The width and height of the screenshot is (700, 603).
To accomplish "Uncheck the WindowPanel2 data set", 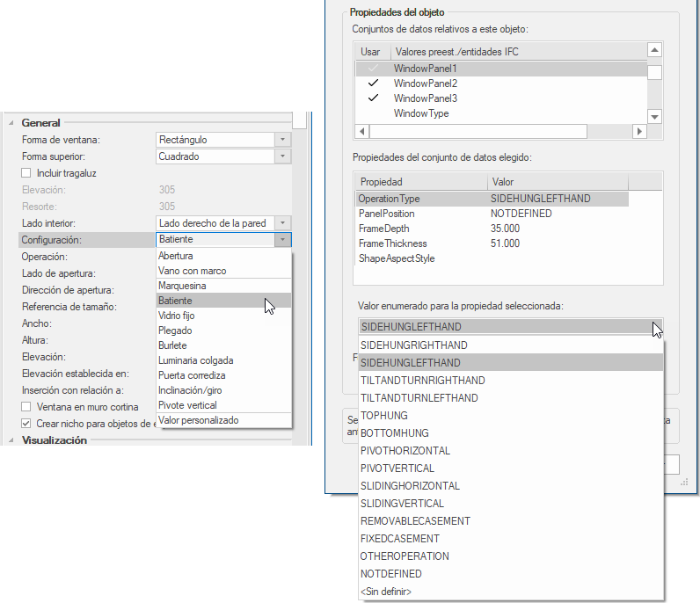I will pos(373,84).
